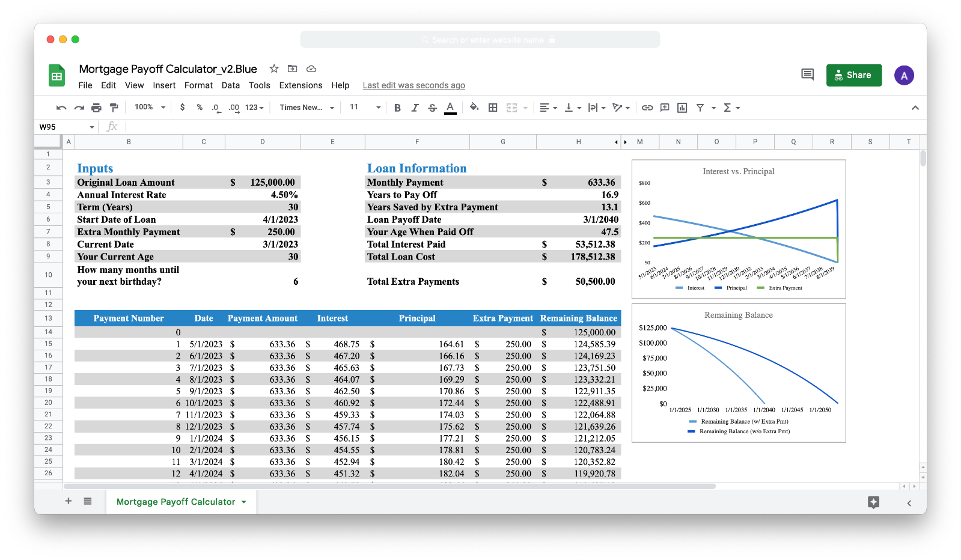This screenshot has width=961, height=560.
Task: Insert comment from toolbar
Action: (665, 108)
